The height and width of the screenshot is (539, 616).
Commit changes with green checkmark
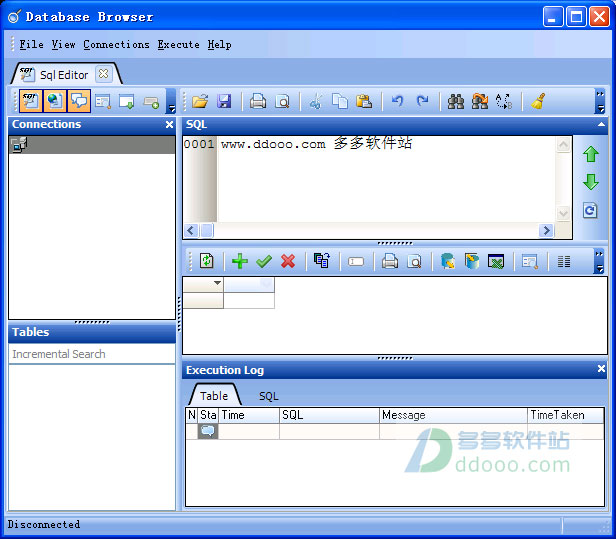264,261
